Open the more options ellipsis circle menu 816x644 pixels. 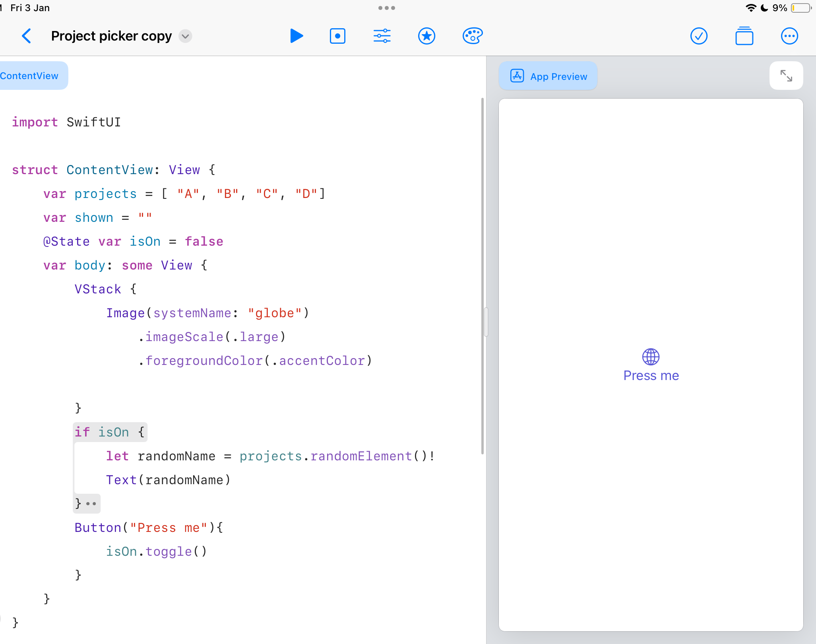click(789, 36)
